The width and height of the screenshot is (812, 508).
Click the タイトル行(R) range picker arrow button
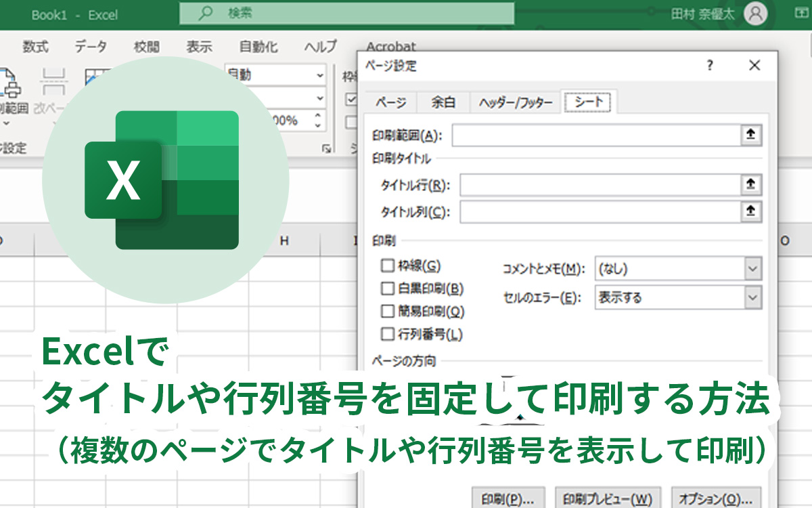[x=750, y=184]
